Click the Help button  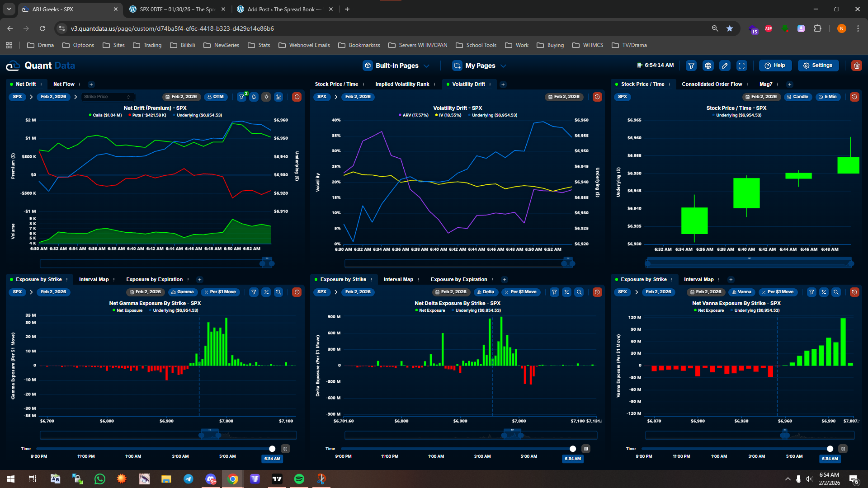click(x=775, y=66)
